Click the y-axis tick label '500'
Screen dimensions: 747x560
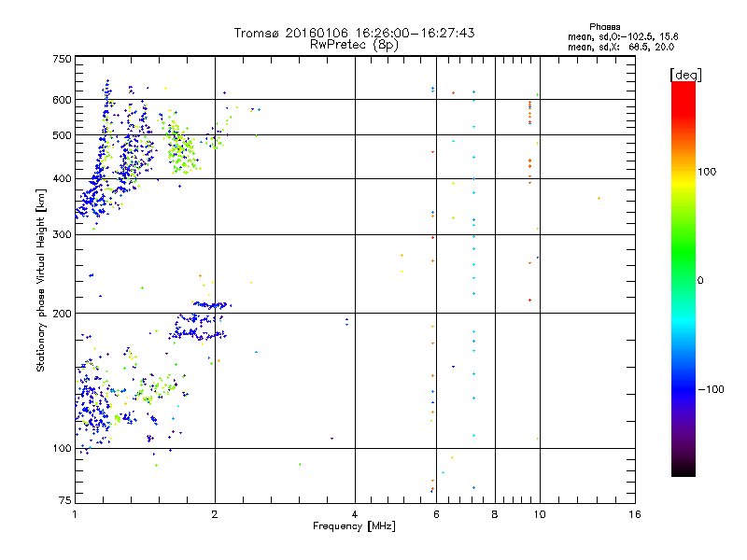[62, 135]
